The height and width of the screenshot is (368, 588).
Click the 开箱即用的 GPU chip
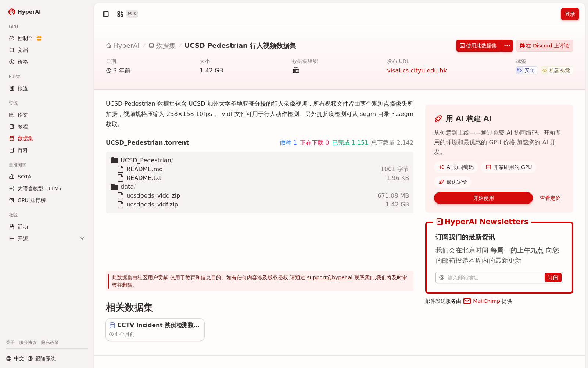[509, 167]
